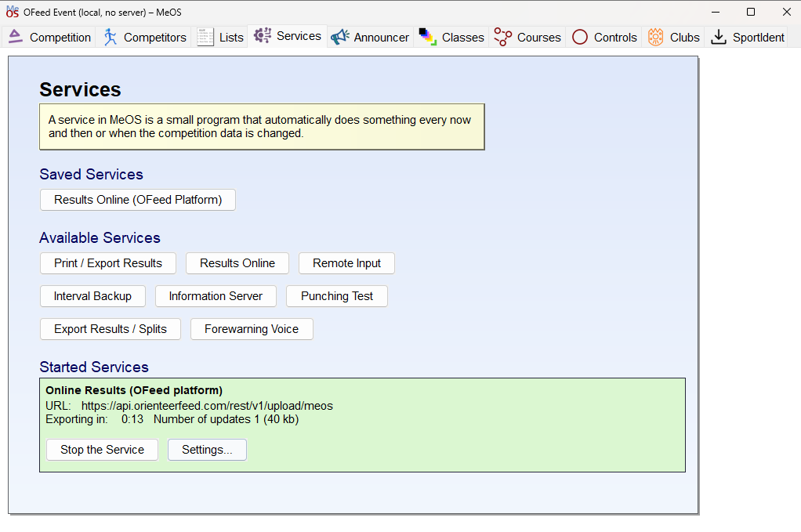Click the yellow service description box
This screenshot has height=532, width=801.
click(x=262, y=127)
